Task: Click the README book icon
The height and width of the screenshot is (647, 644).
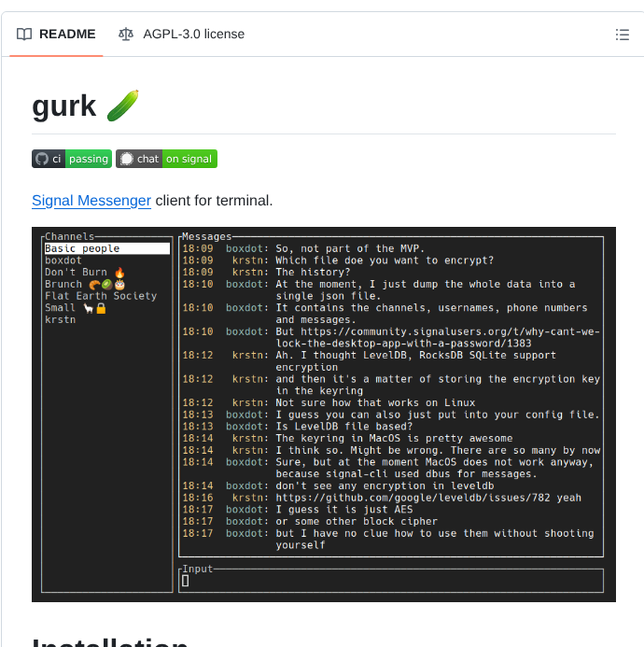Action: click(24, 35)
